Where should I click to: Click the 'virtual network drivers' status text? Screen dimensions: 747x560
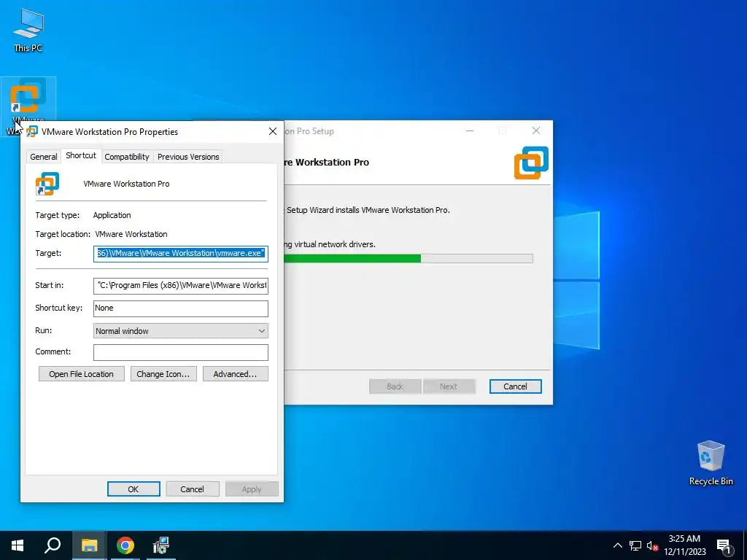pyautogui.click(x=335, y=244)
